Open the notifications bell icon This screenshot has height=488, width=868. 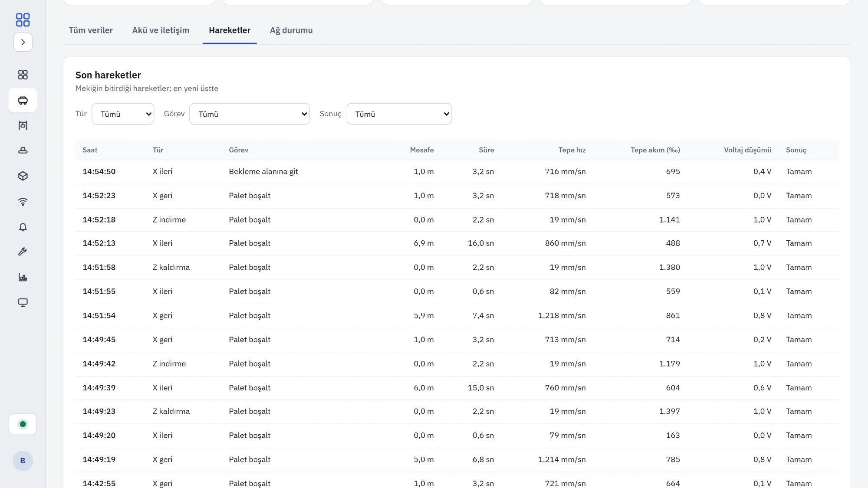tap(23, 227)
